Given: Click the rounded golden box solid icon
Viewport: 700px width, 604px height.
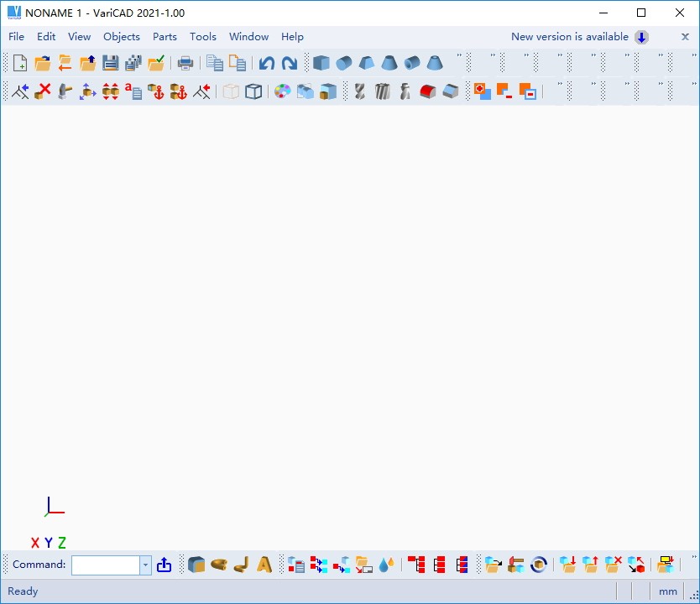Looking at the screenshot, I should [196, 565].
